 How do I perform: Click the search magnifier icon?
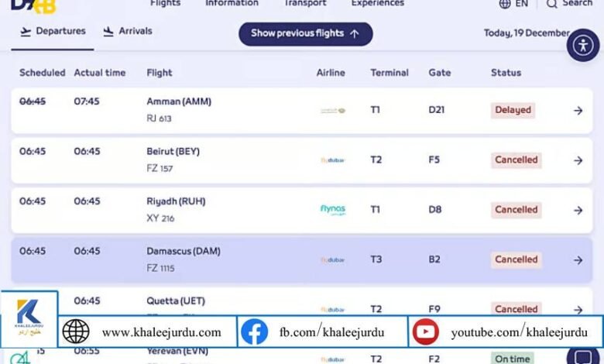pos(552,4)
